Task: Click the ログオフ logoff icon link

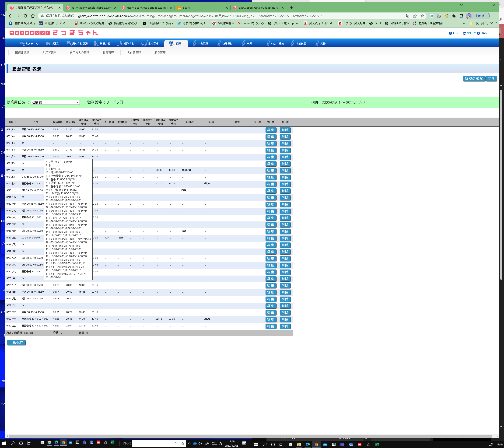Action: pyautogui.click(x=469, y=33)
